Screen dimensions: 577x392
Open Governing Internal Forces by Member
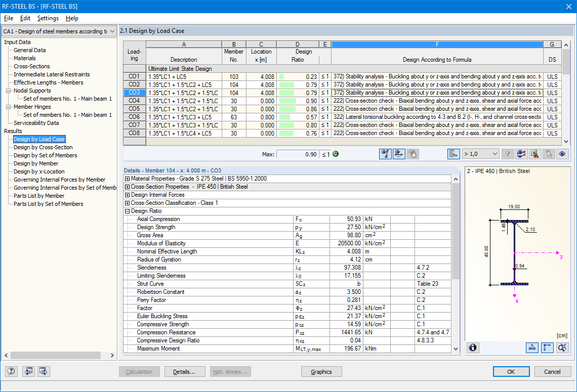[60, 180]
